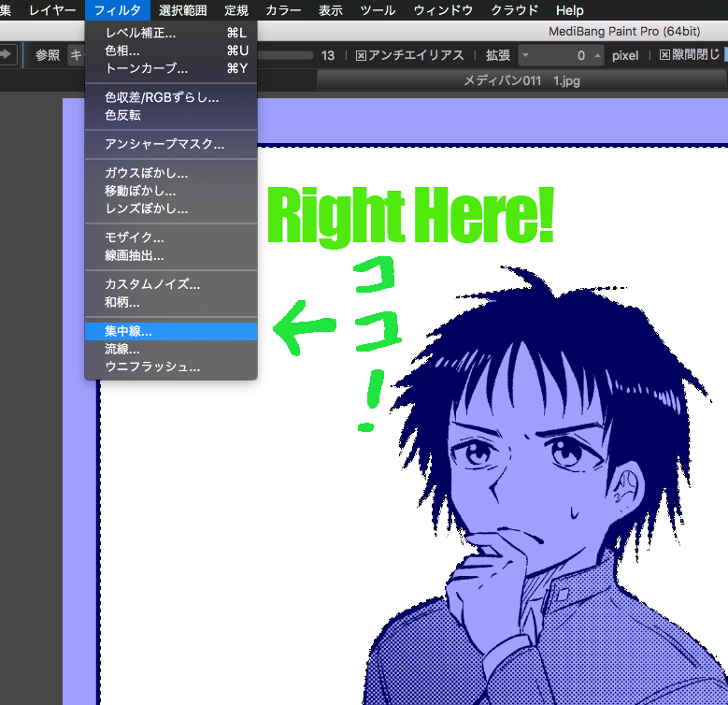Choose カスタムノイズ... filter

(171, 284)
